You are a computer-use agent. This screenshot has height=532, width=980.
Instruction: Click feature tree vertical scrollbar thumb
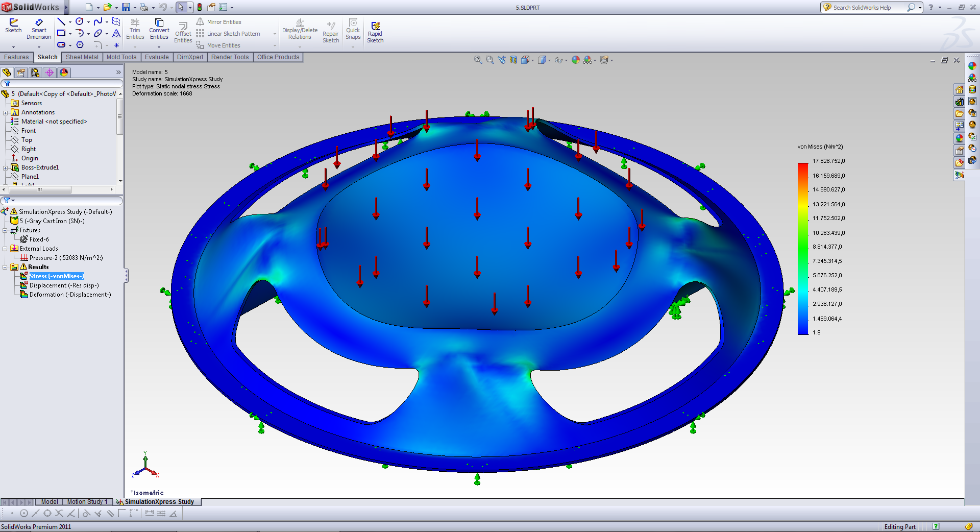120,116
